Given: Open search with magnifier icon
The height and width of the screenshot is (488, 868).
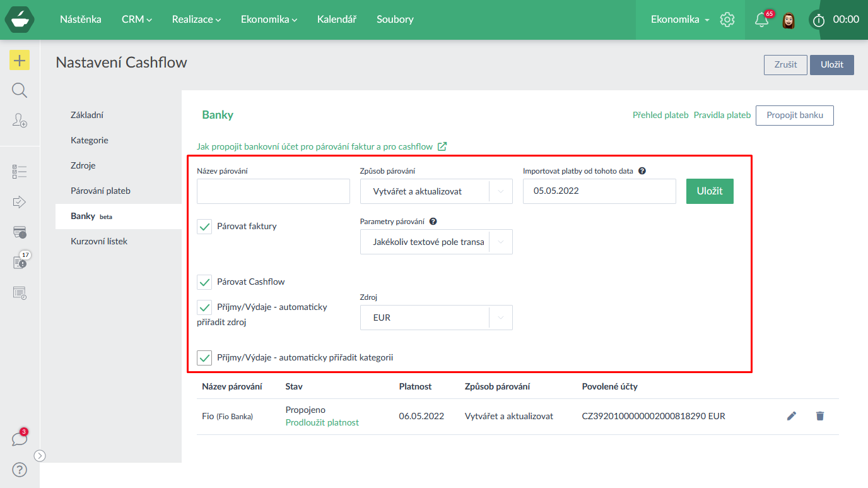Looking at the screenshot, I should click(20, 90).
